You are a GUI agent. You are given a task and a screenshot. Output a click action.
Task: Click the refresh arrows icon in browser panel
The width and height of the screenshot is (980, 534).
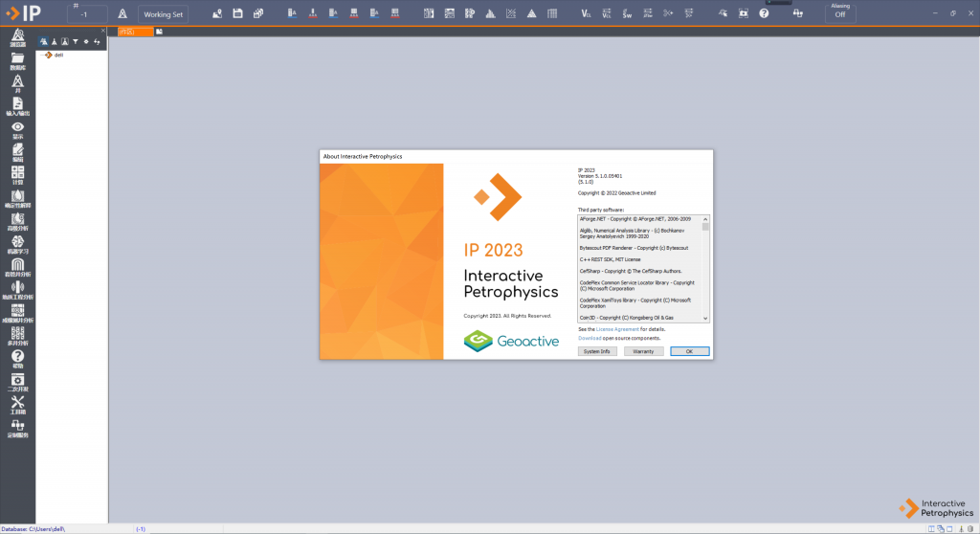(97, 42)
